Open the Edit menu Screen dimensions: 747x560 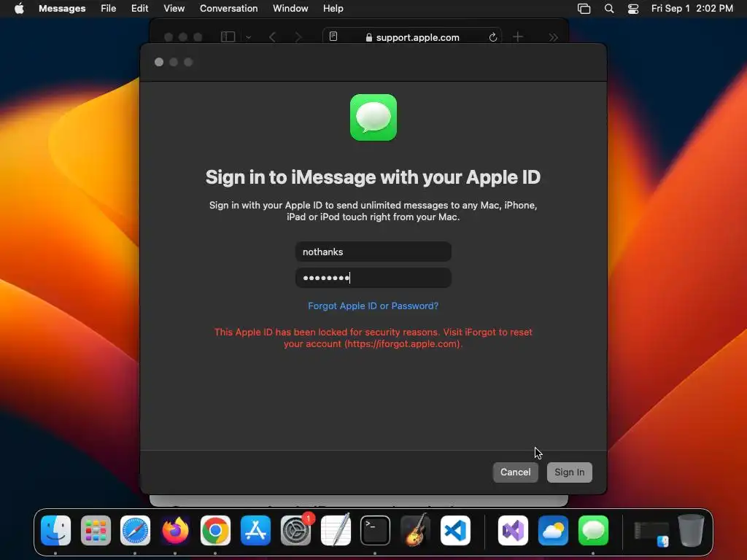coord(139,9)
